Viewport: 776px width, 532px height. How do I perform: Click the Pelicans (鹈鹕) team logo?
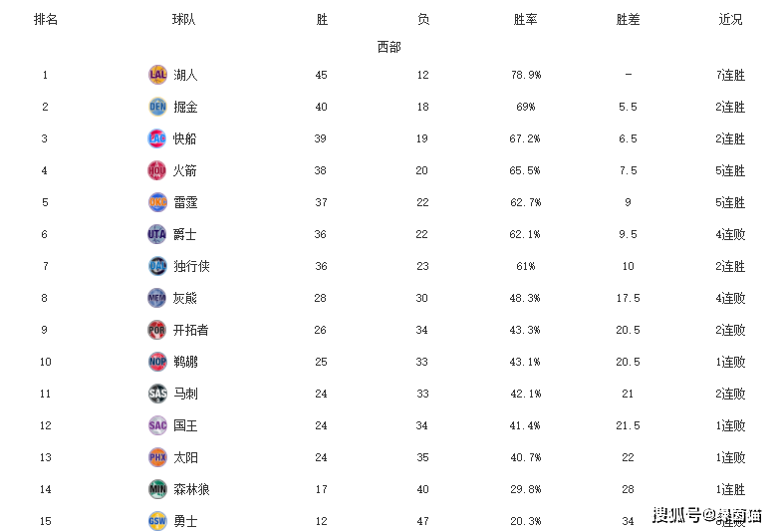[x=157, y=362]
